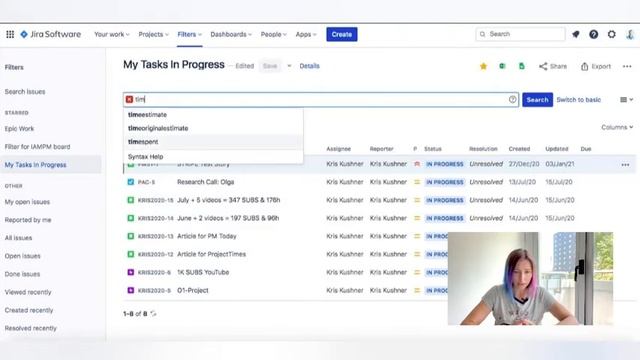Click the Share button
This screenshot has height=360, width=640.
pyautogui.click(x=553, y=66)
